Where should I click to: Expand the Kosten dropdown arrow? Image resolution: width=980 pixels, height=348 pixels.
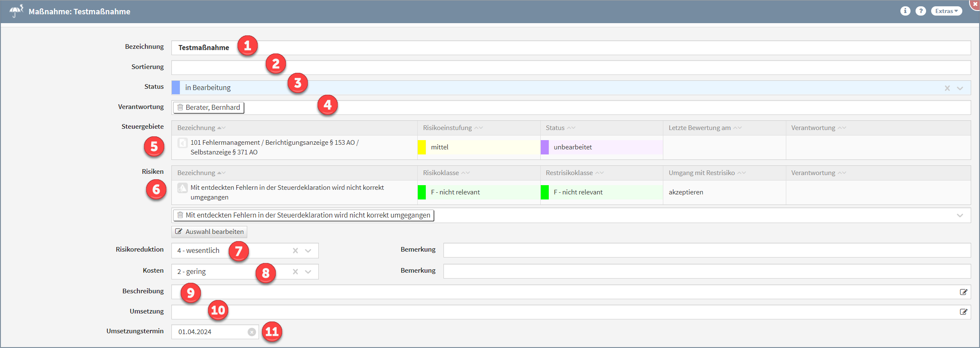(x=308, y=272)
